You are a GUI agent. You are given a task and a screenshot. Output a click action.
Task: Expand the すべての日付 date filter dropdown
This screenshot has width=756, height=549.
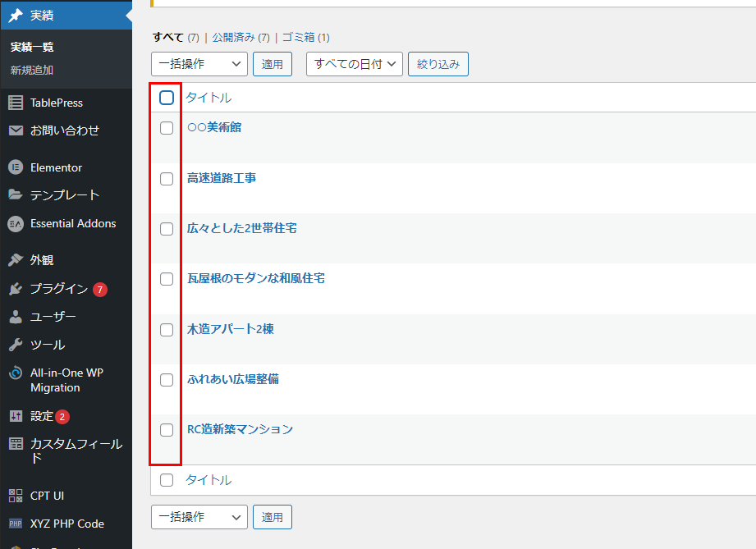(x=354, y=64)
